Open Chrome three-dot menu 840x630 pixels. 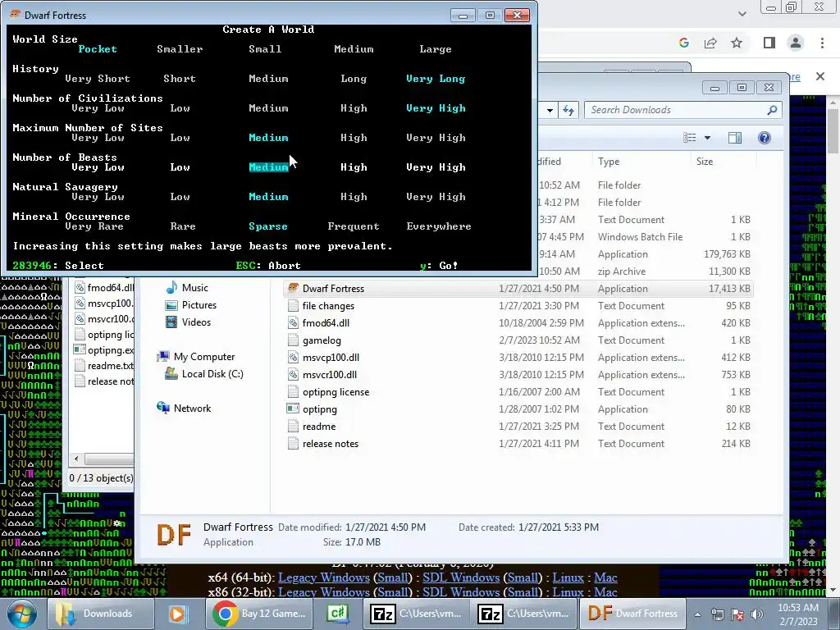tap(822, 43)
